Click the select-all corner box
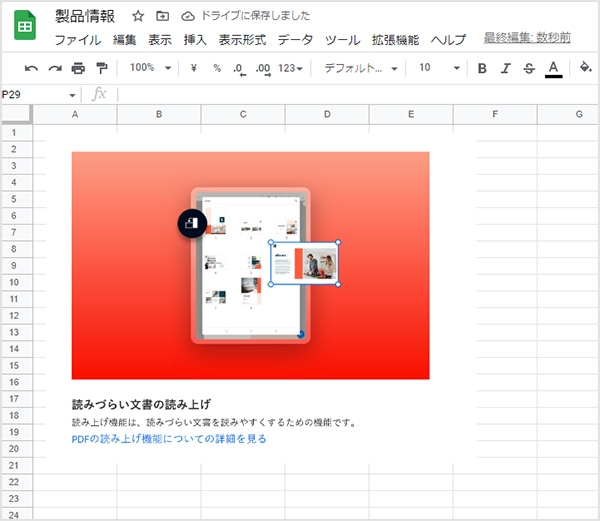Image resolution: width=600 pixels, height=521 pixels. [16, 114]
